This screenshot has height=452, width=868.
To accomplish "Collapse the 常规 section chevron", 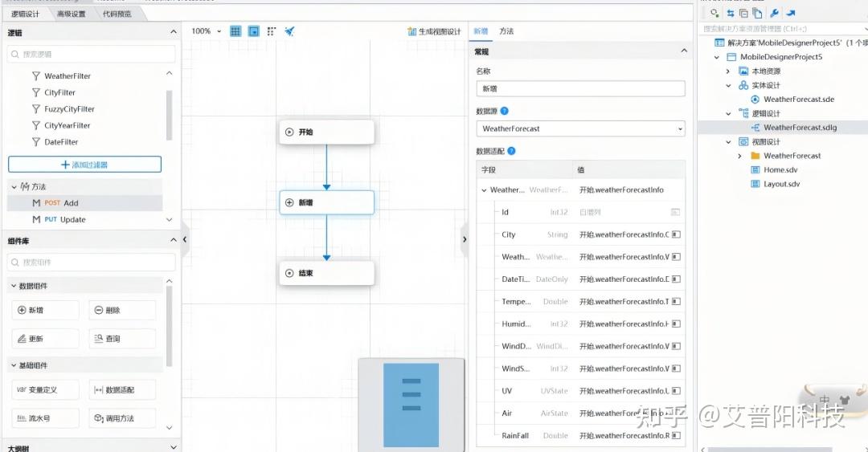I will 684,51.
